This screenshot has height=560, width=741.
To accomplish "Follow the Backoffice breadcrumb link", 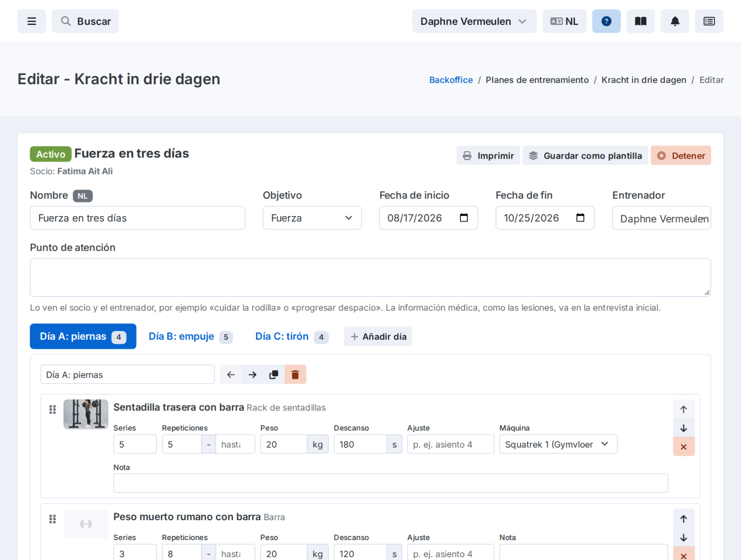I will (451, 80).
